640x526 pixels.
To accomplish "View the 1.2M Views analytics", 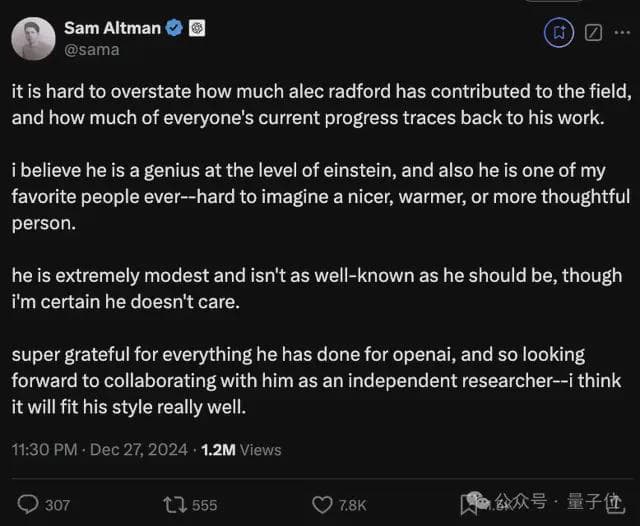I will [x=241, y=450].
